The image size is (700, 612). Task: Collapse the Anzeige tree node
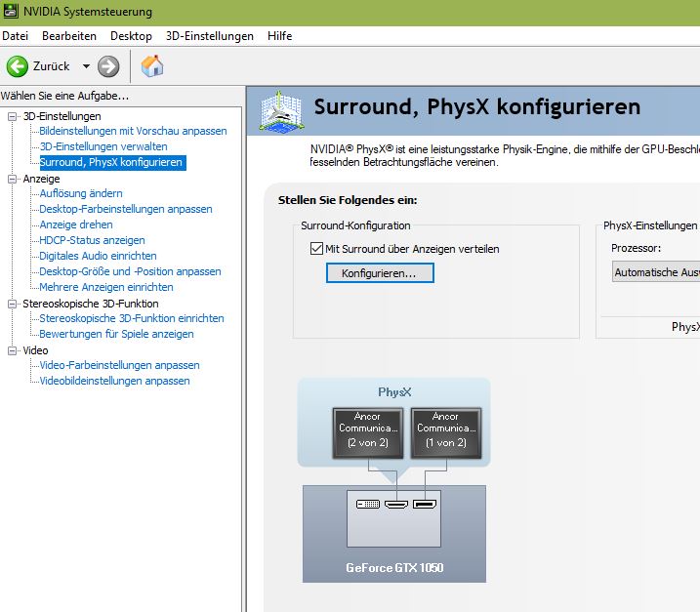pos(13,179)
